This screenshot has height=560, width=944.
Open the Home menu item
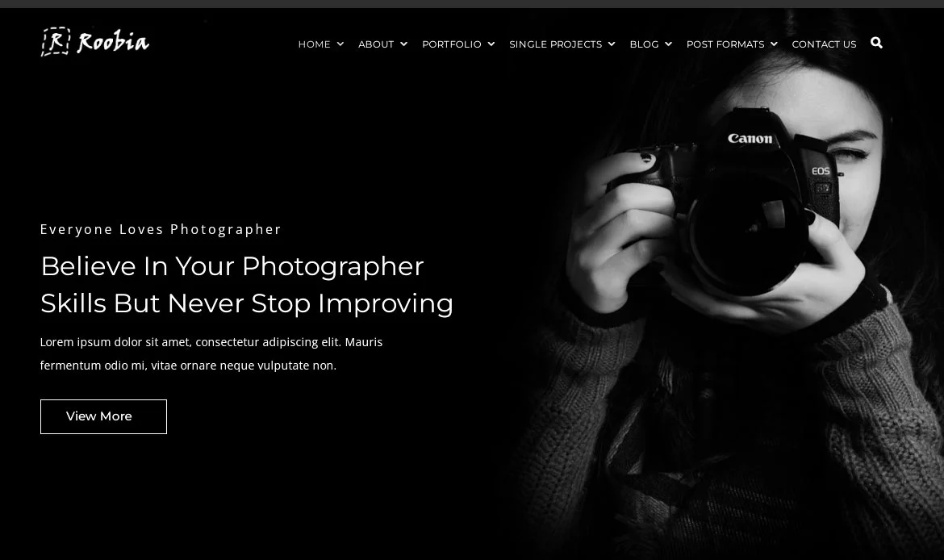tap(315, 44)
